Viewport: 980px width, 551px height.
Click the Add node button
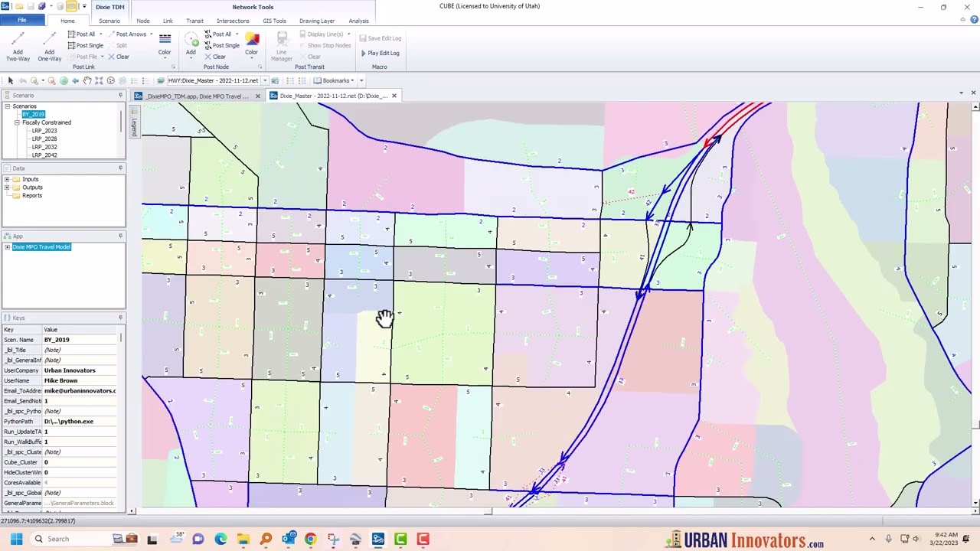pos(191,44)
